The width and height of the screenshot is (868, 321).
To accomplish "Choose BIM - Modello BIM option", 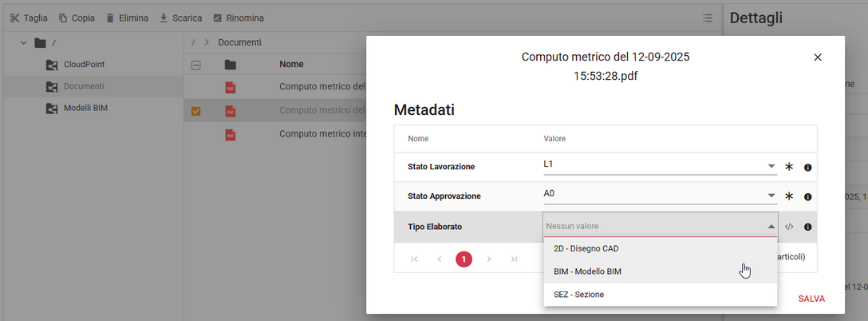I will tap(661, 271).
